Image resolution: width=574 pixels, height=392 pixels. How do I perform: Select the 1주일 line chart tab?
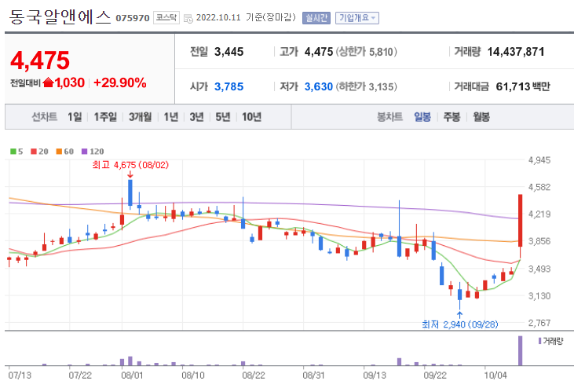(x=105, y=117)
